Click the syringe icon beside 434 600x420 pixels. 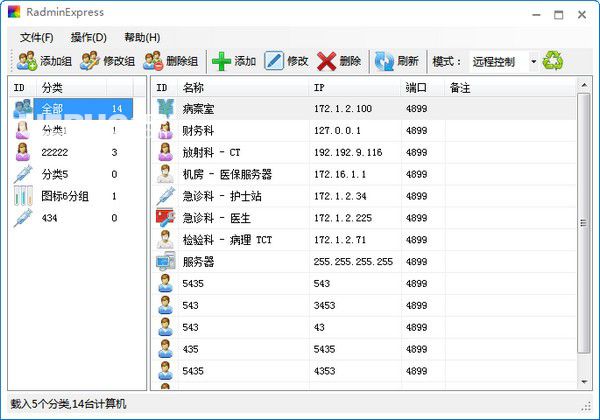[23, 218]
